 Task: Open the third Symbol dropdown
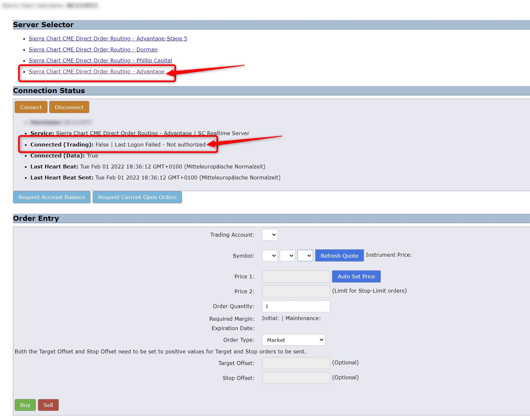tap(305, 255)
